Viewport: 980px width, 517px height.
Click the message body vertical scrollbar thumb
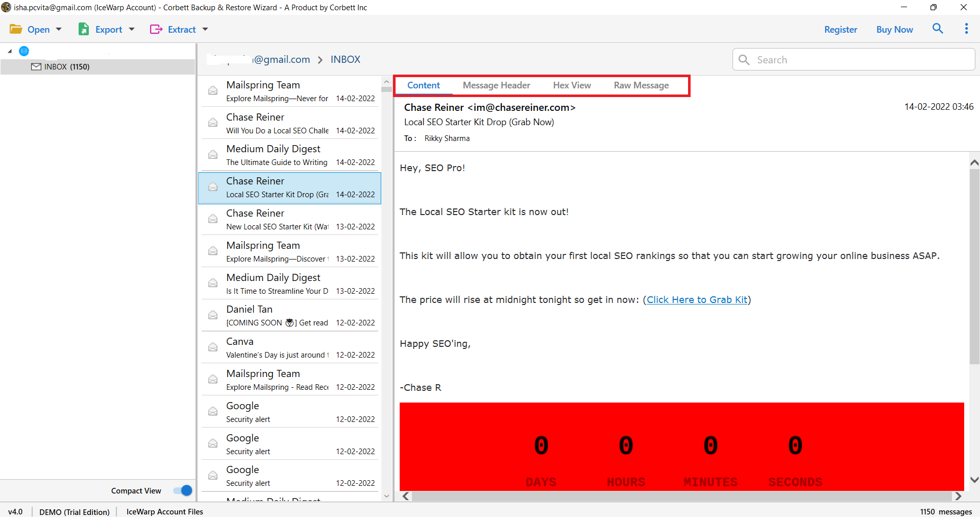point(974,266)
